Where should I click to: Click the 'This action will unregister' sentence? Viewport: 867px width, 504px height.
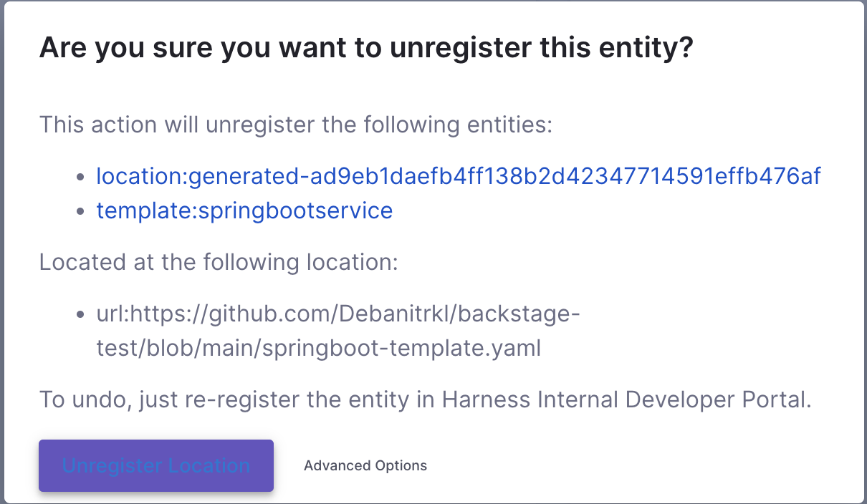tap(296, 125)
